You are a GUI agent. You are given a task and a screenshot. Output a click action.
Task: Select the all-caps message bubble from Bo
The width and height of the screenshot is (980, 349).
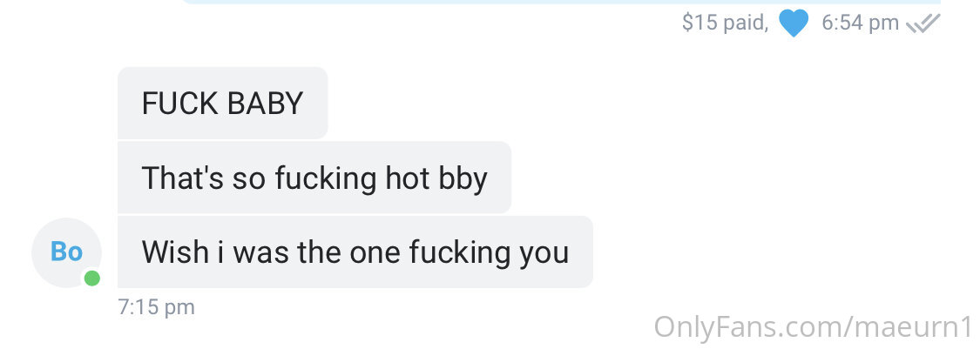(x=222, y=103)
